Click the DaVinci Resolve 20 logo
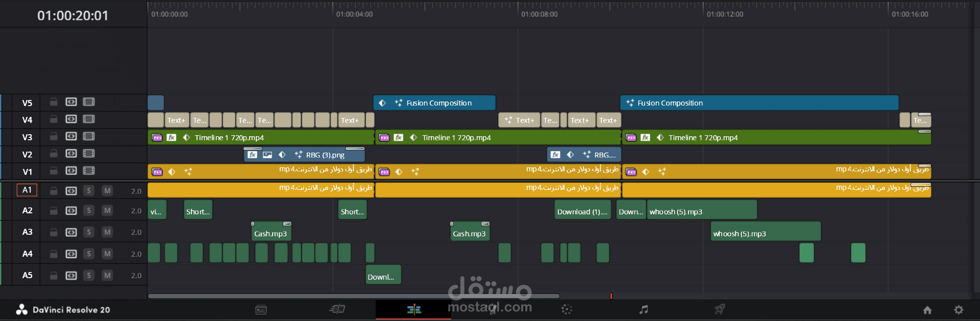 point(21,310)
